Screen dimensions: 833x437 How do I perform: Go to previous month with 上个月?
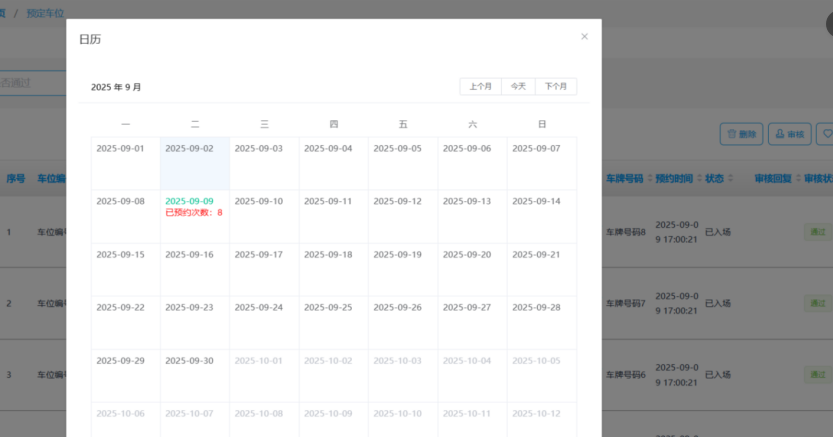[480, 87]
